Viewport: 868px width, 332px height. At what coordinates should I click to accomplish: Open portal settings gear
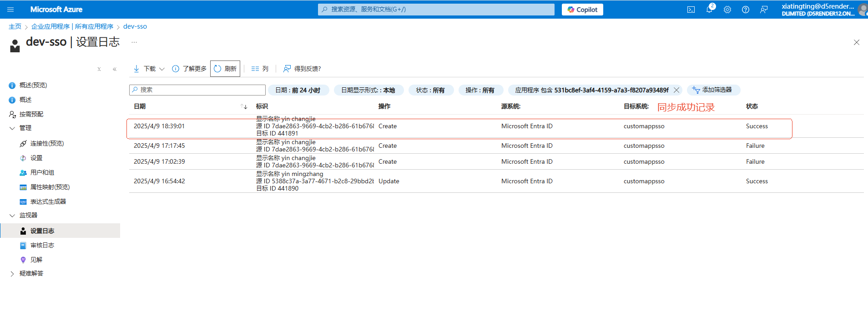pyautogui.click(x=727, y=10)
